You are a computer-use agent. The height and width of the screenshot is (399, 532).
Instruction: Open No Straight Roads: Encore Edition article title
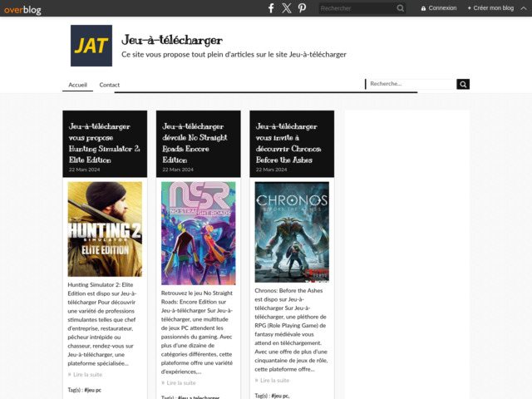[x=195, y=143]
